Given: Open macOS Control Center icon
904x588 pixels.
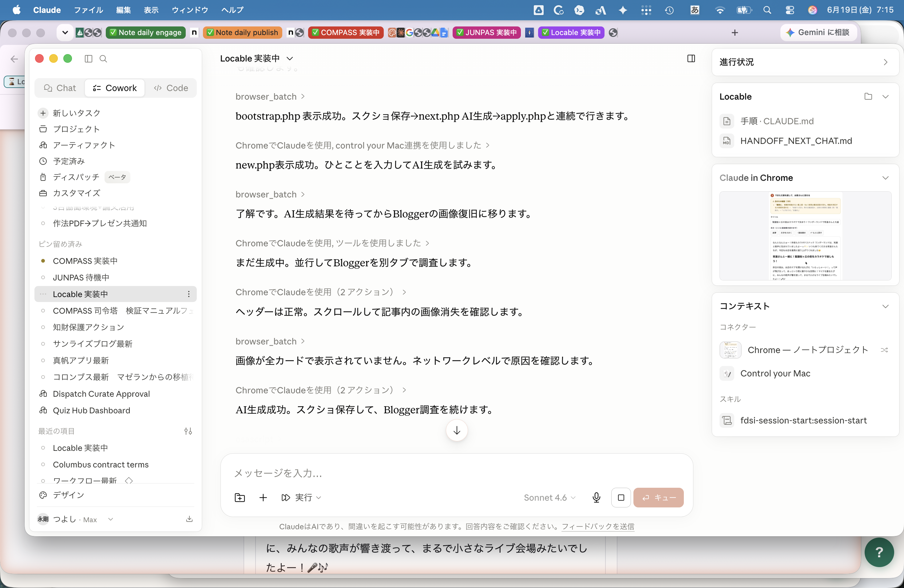Looking at the screenshot, I should click(790, 10).
